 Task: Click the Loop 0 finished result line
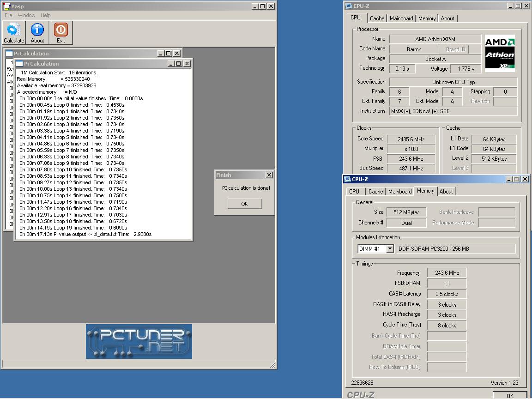coord(72,105)
